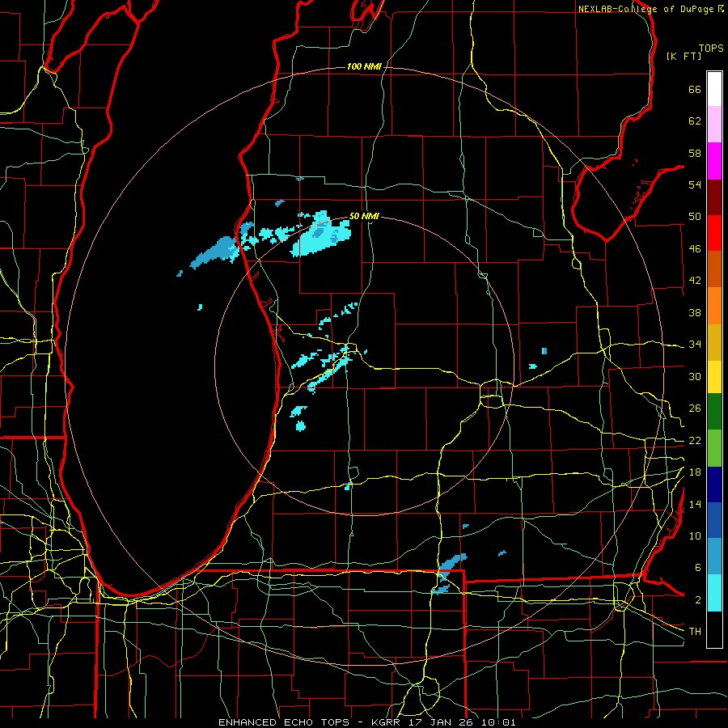The height and width of the screenshot is (728, 728).
Task: Click the "10" value on the scale
Action: click(x=695, y=536)
